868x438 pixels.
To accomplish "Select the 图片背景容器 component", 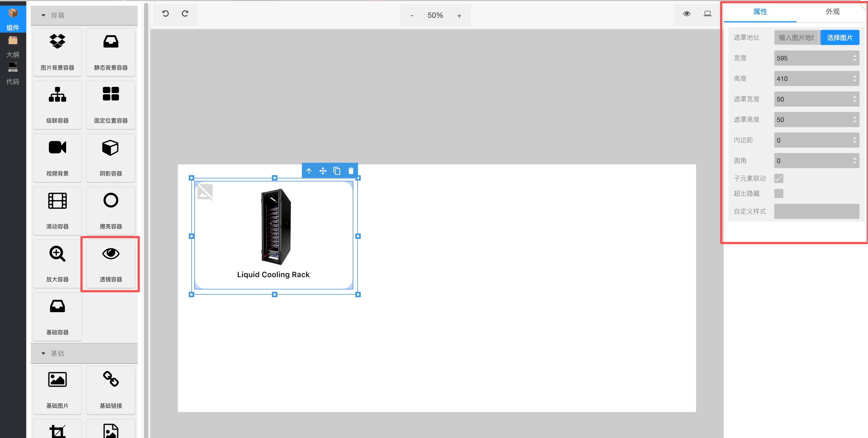I will [x=57, y=52].
